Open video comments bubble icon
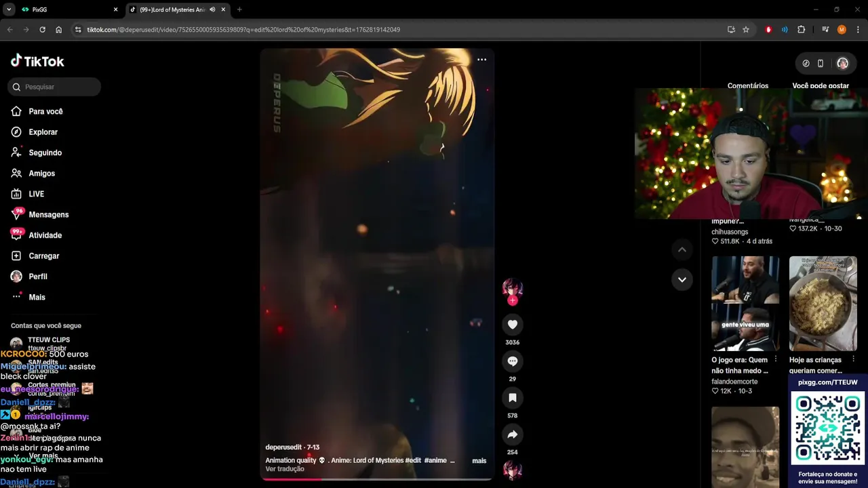This screenshot has width=868, height=488. click(x=512, y=361)
